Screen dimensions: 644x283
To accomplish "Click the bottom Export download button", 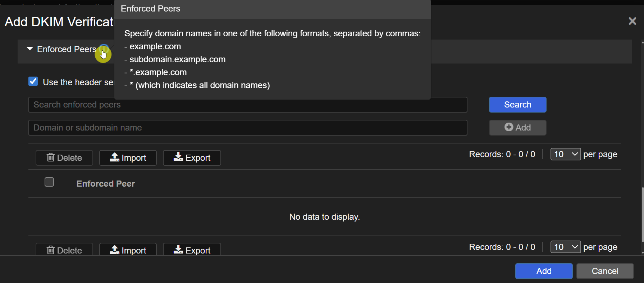I will [x=192, y=250].
